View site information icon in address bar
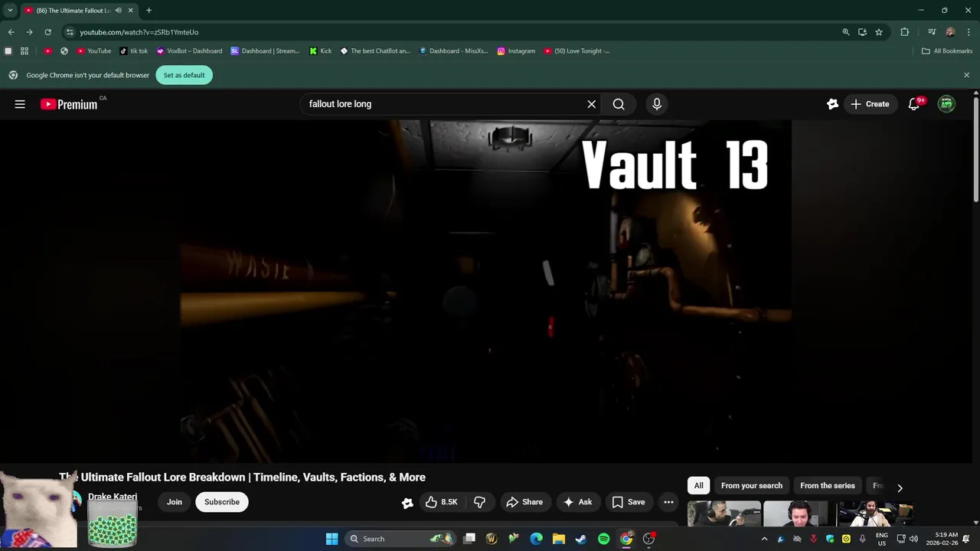Screen dimensions: 980x551 [70, 32]
